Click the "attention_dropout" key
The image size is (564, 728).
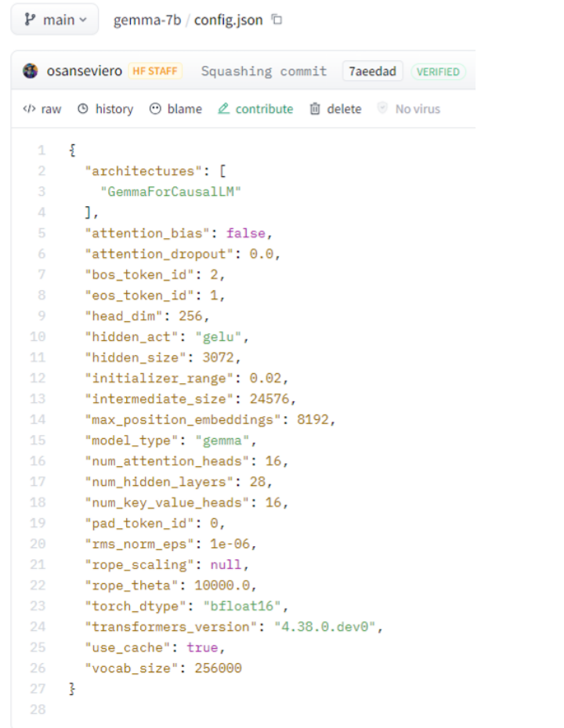click(159, 254)
